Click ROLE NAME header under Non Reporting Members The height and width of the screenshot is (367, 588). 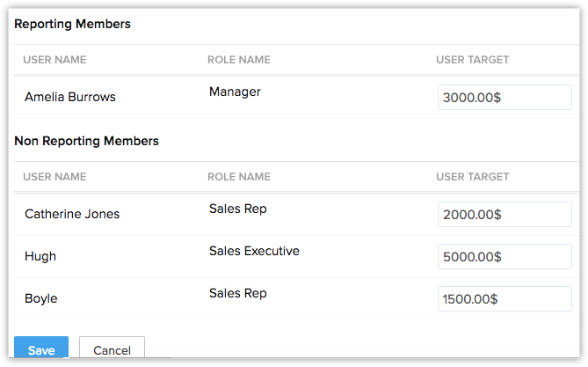(x=239, y=177)
